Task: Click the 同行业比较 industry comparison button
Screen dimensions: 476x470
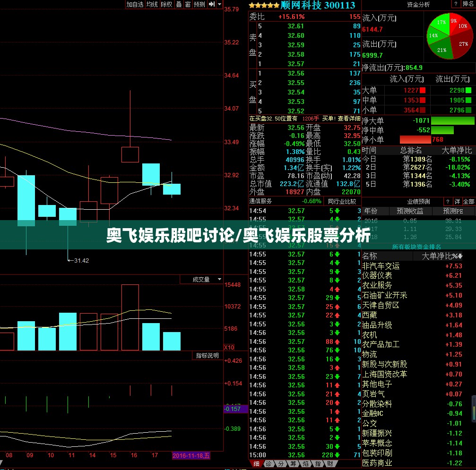Action: pos(342,201)
